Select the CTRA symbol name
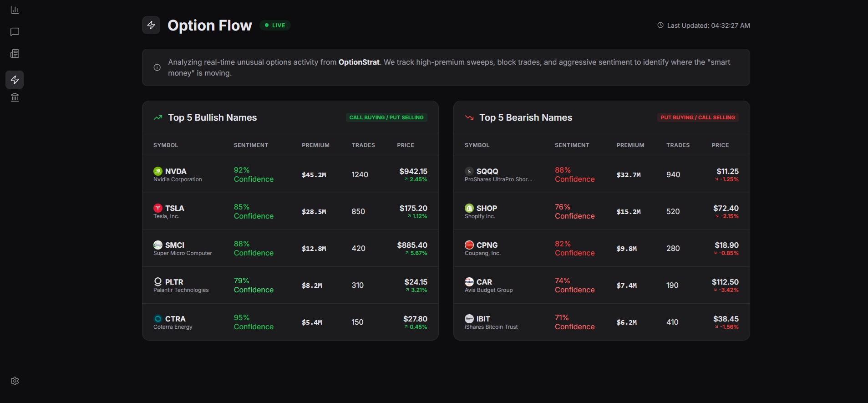This screenshot has height=403, width=868. click(x=175, y=319)
